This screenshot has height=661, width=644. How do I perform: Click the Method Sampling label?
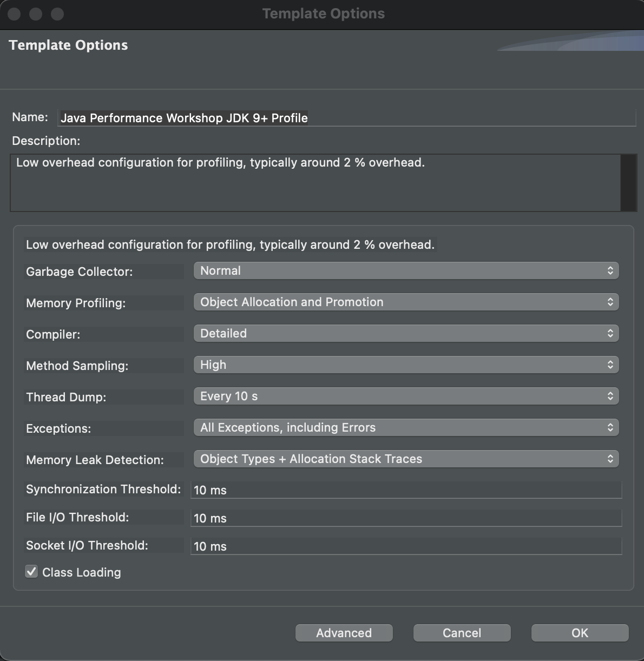point(77,366)
